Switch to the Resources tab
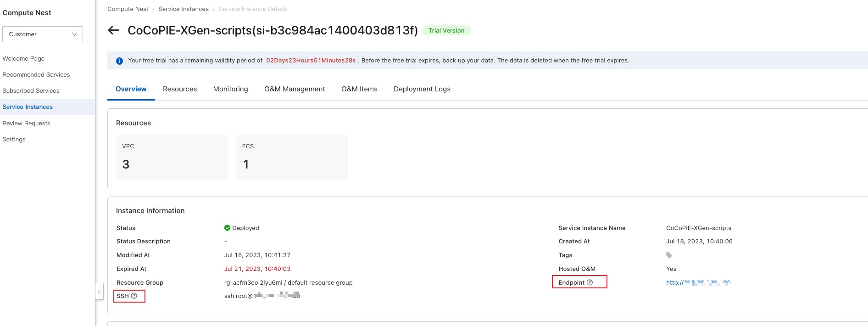 coord(180,89)
